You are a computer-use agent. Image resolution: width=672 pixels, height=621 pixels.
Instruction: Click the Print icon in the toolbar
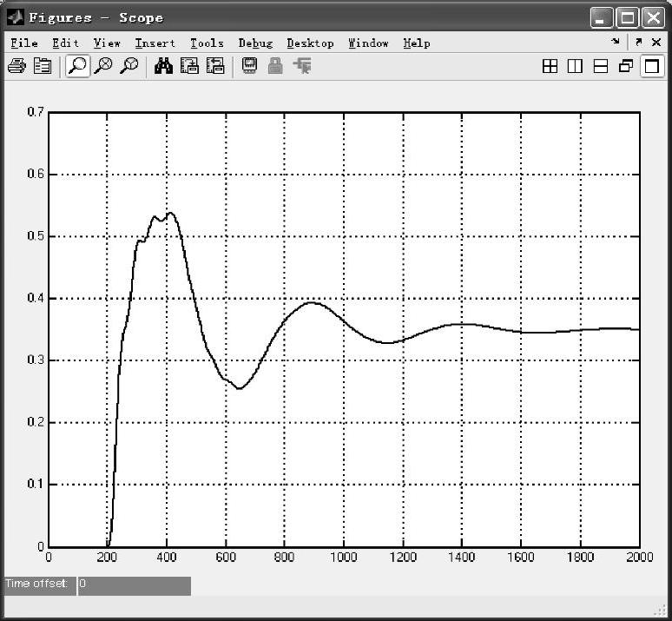(16, 66)
